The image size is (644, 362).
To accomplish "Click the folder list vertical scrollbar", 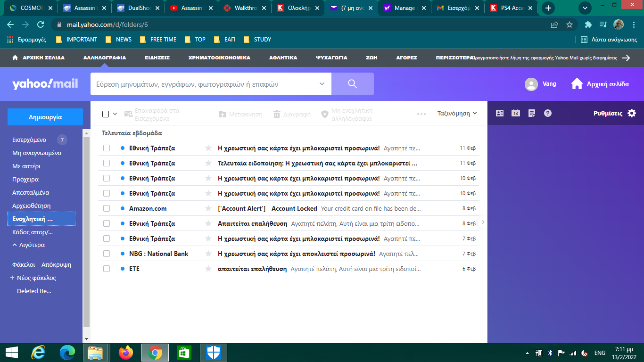I will point(86,232).
